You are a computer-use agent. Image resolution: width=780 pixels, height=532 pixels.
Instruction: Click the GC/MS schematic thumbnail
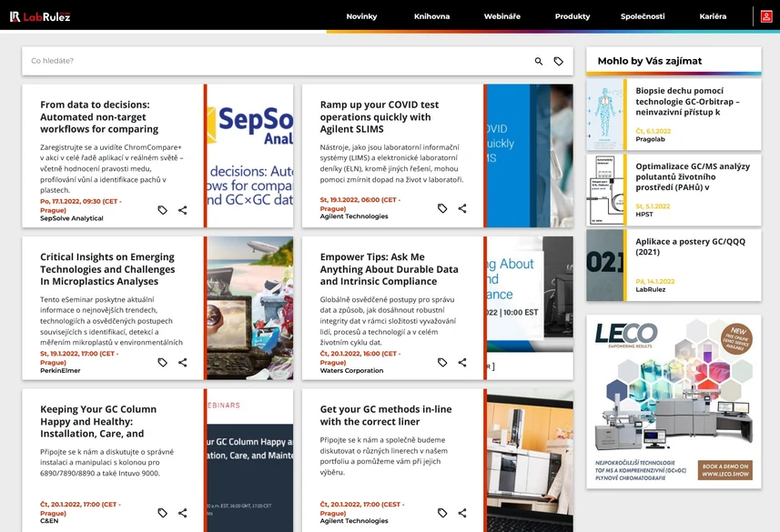coord(605,189)
